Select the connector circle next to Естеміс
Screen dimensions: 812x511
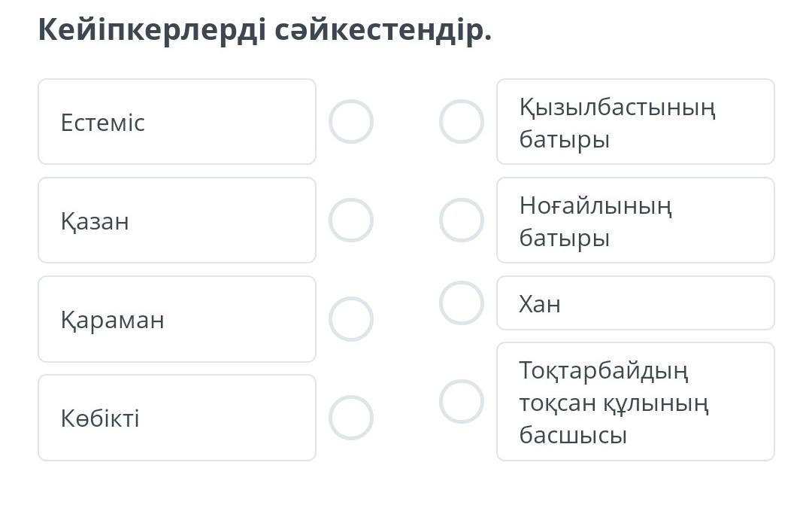tap(351, 122)
